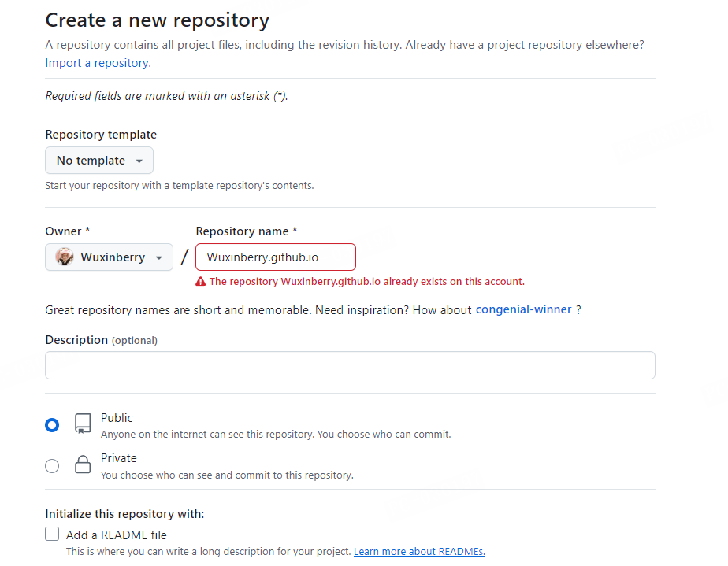Click the caret arrow in No template button
The image size is (728, 566).
point(139,161)
